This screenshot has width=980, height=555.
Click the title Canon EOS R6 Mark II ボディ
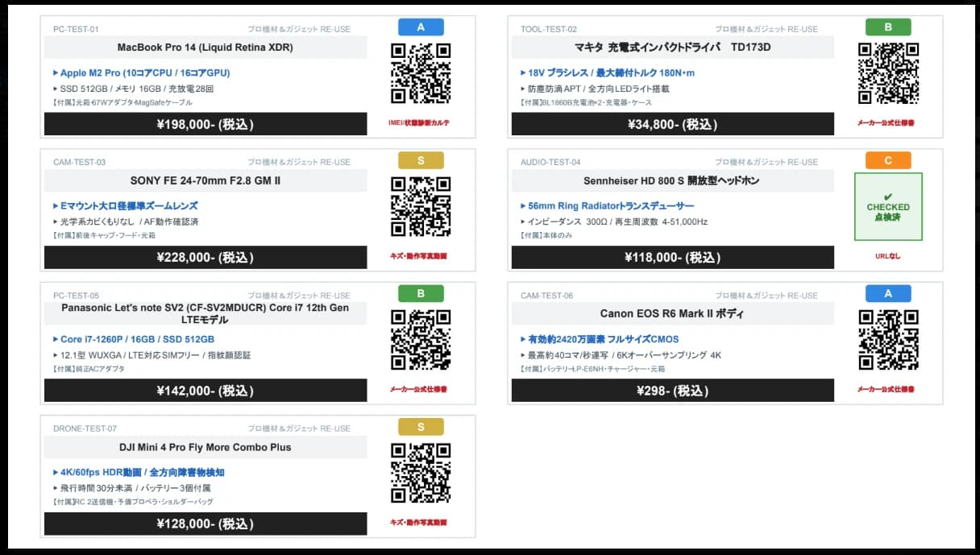pyautogui.click(x=673, y=313)
